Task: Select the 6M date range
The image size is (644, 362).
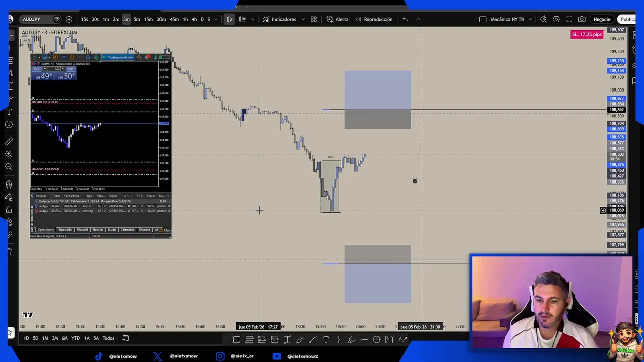Action: [x=64, y=338]
